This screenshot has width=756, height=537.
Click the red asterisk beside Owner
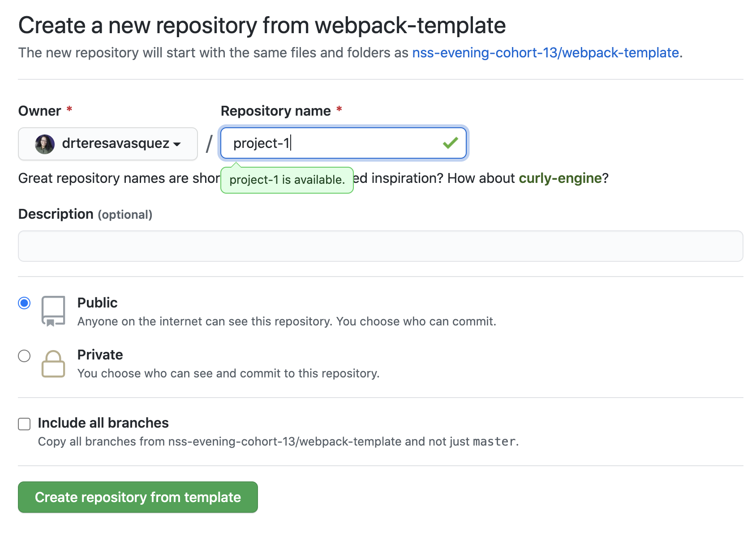[x=69, y=109]
